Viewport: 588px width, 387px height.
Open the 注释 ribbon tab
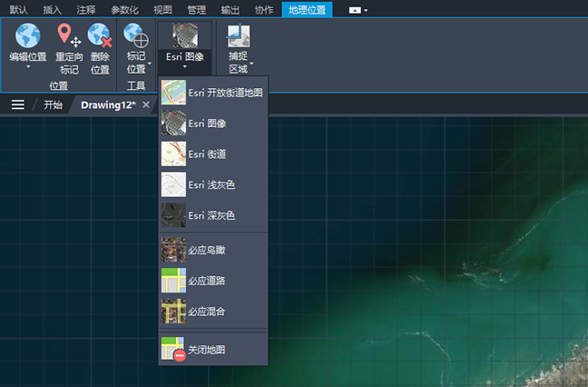[x=86, y=10]
